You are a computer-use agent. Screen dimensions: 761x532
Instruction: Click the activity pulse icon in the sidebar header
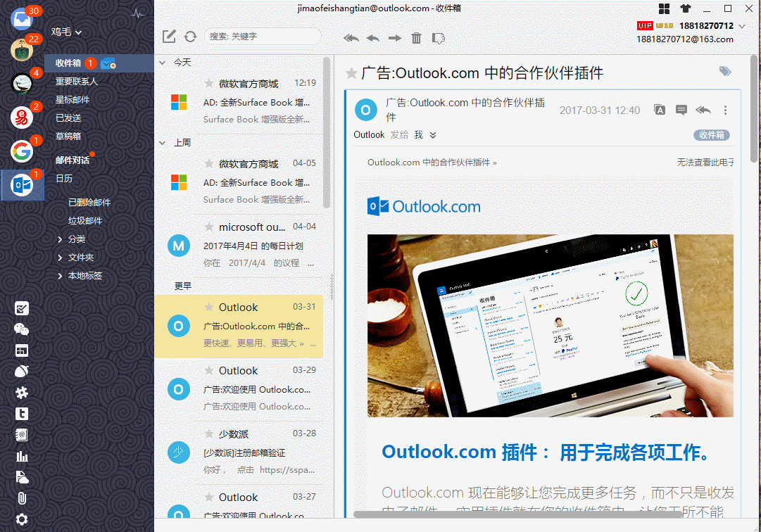138,13
